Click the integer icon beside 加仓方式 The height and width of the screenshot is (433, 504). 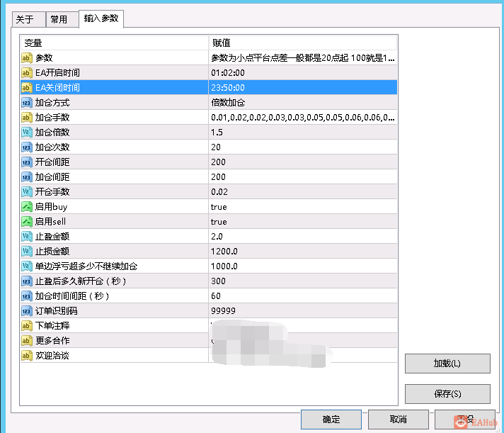(x=27, y=103)
